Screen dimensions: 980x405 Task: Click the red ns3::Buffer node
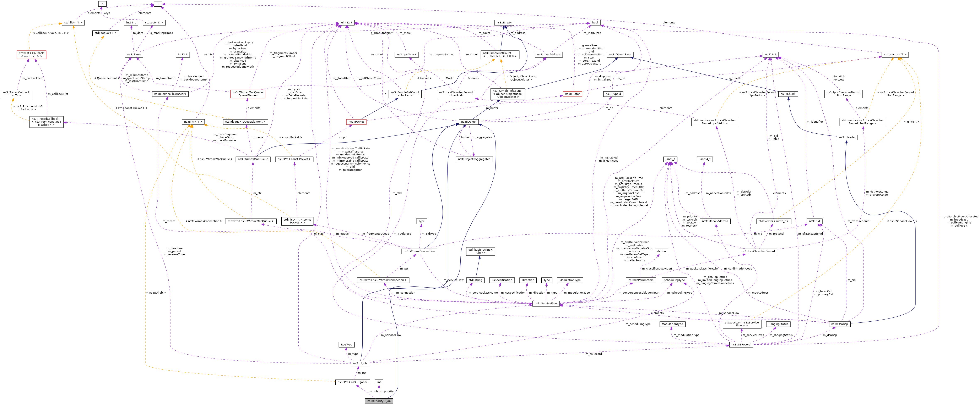click(x=572, y=94)
